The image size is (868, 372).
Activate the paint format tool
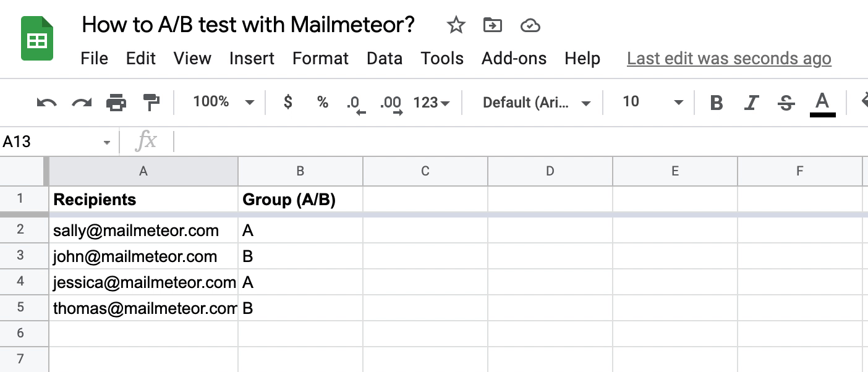[x=151, y=103]
